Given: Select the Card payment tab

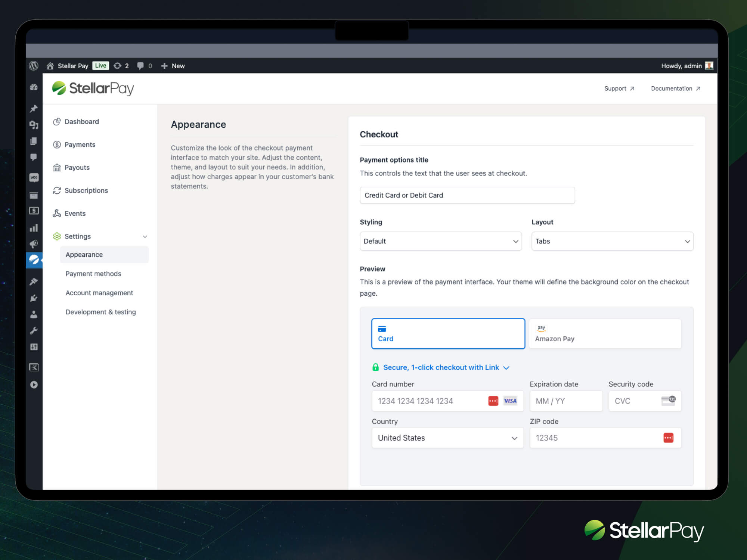Looking at the screenshot, I should pyautogui.click(x=448, y=334).
